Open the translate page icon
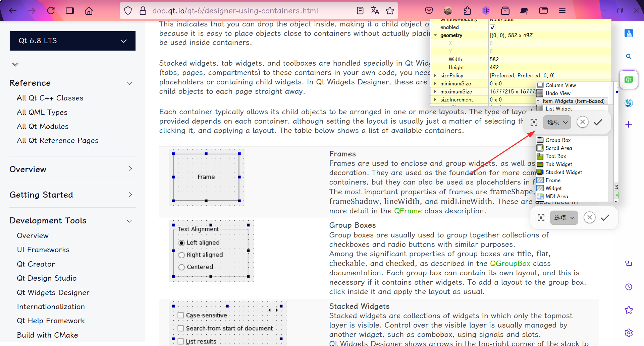The image size is (644, 346). [375, 11]
